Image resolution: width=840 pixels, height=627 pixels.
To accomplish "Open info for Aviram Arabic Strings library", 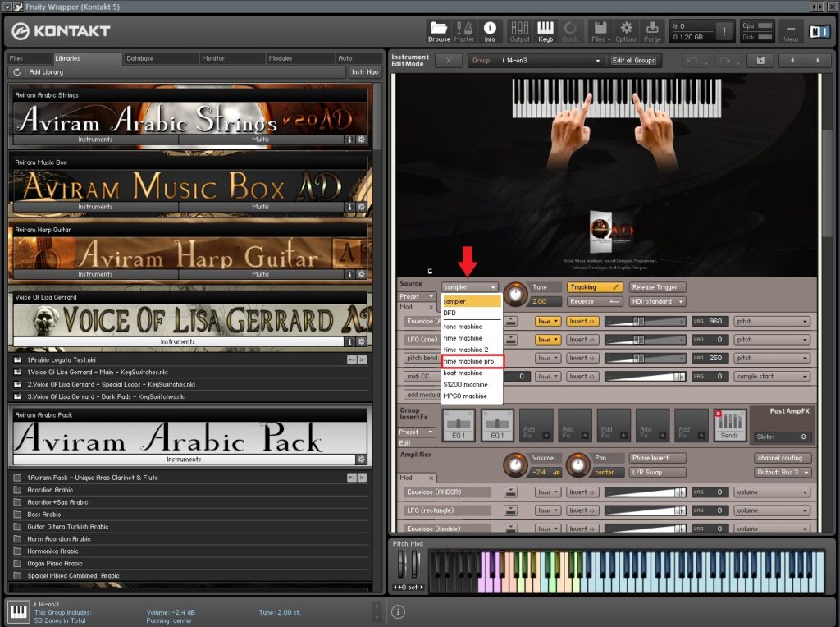I will tap(349, 140).
